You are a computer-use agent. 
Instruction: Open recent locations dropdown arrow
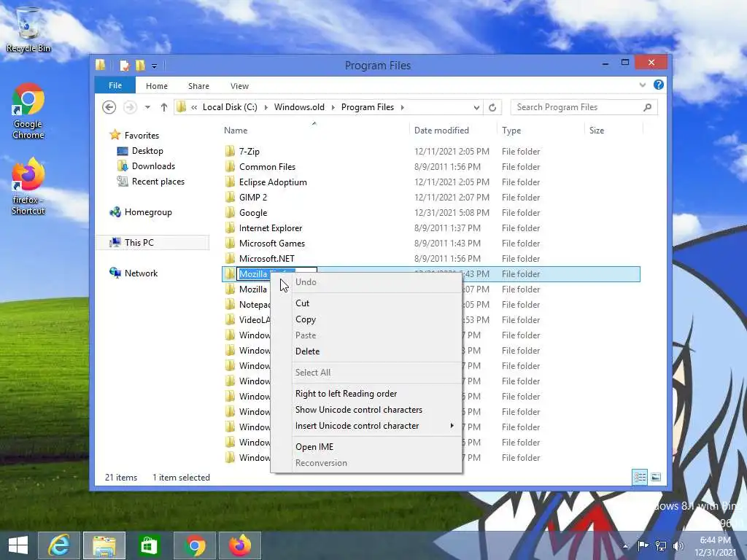[x=147, y=107]
